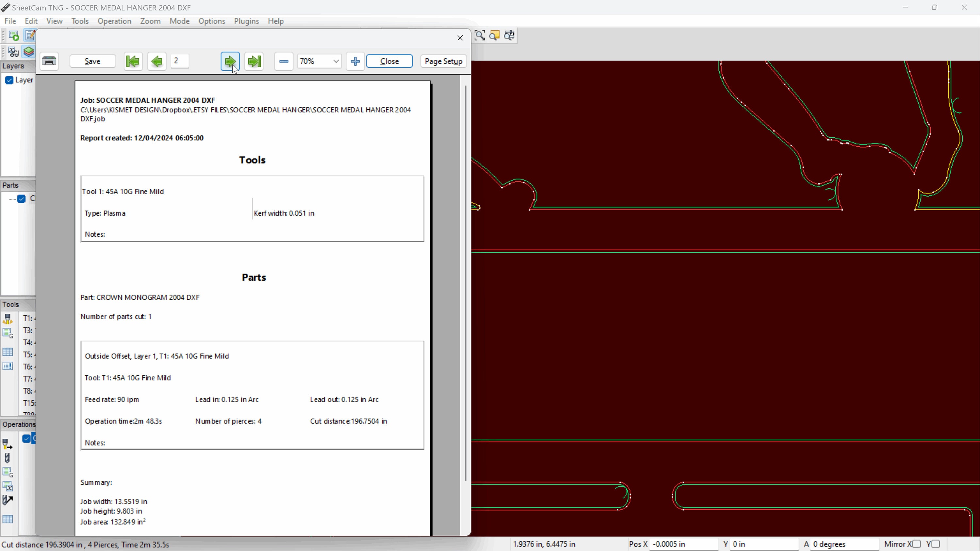Save the report with the Save button
Screen dimensions: 980x551
[92, 61]
